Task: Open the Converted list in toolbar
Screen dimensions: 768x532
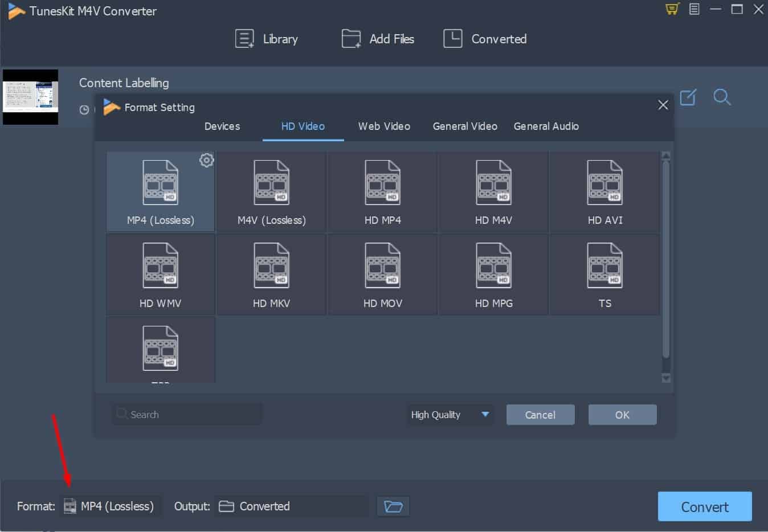Action: coord(485,39)
